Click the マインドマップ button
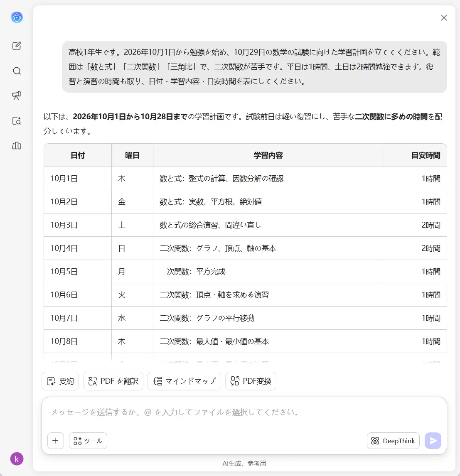 point(184,381)
